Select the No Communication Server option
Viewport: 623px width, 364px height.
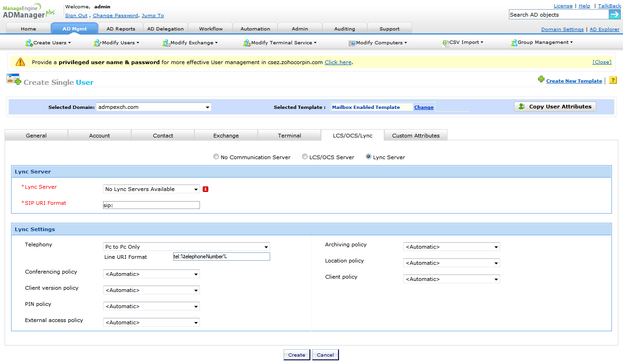216,157
